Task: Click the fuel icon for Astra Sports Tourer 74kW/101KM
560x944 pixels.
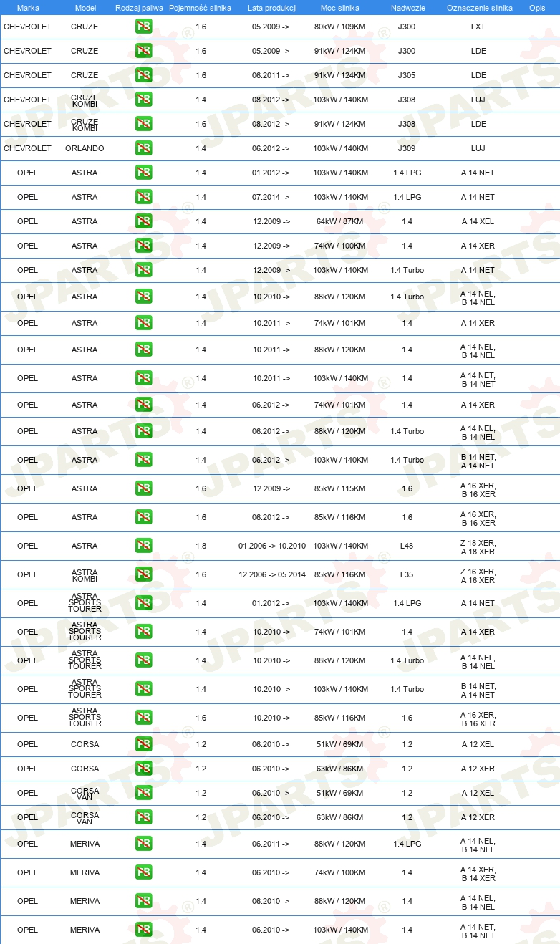Action: (143, 632)
